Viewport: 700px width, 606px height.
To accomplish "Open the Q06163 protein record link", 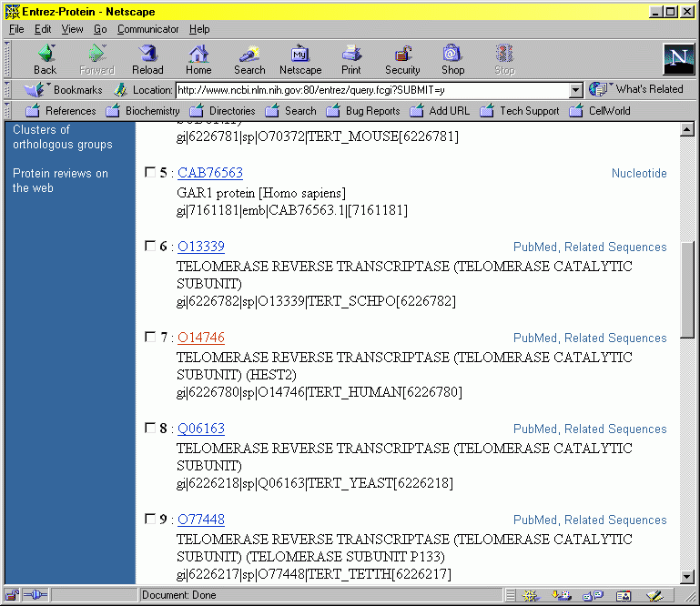I will coord(201,429).
